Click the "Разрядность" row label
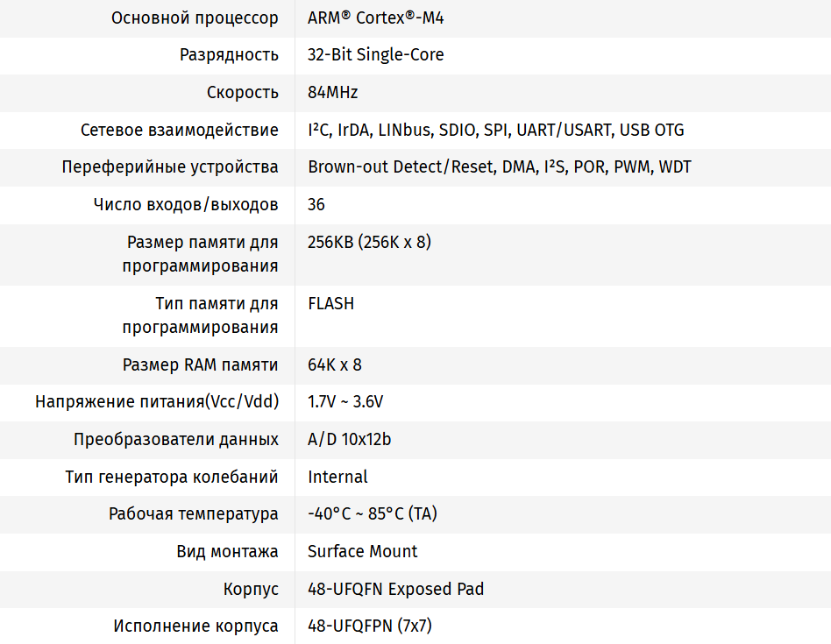This screenshot has width=831, height=644. (x=229, y=54)
